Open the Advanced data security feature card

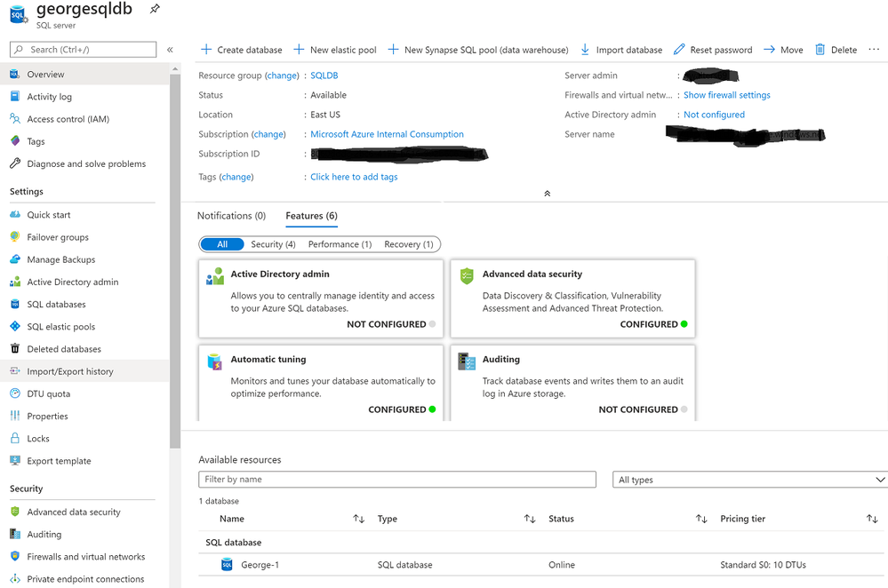(572, 298)
